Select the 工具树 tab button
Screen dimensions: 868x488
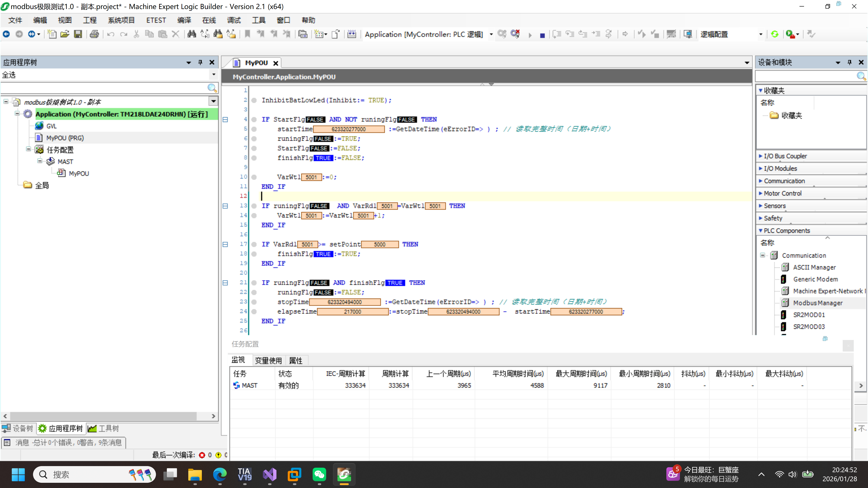[x=103, y=428]
